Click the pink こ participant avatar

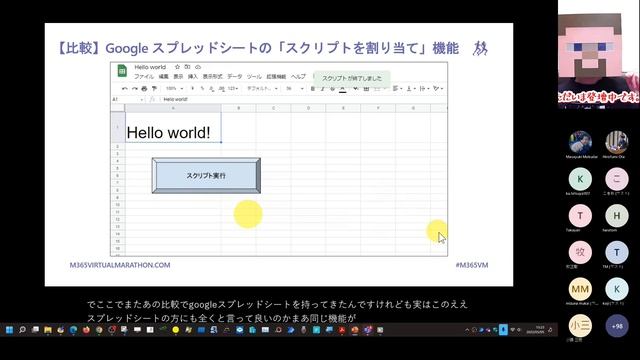point(617,179)
